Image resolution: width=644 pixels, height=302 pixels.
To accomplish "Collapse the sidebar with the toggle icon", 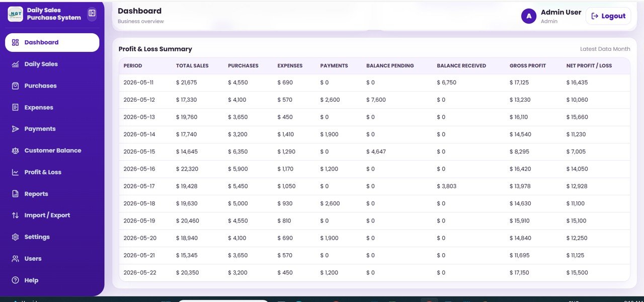I will click(92, 13).
